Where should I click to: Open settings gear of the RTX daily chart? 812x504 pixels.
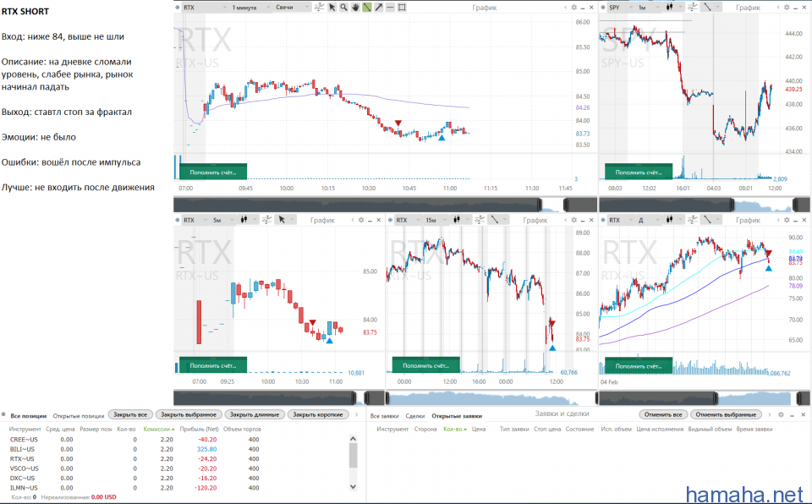787,220
